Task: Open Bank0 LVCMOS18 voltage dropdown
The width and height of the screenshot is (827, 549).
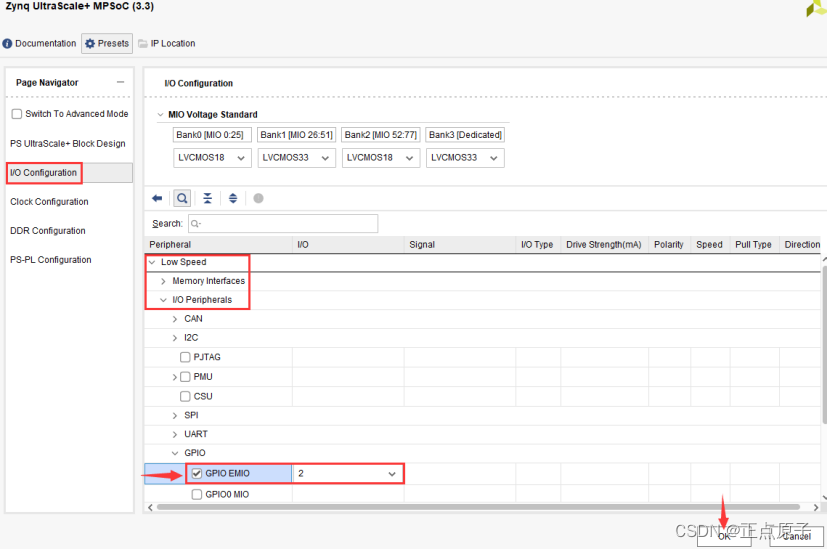Action: coord(213,158)
